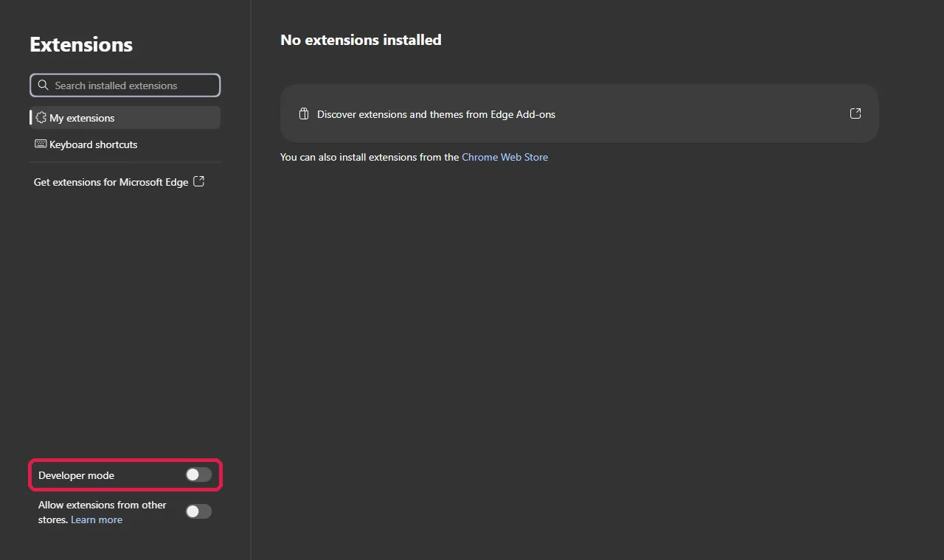944x560 pixels.
Task: Click the search magnifier icon
Action: coord(44,85)
